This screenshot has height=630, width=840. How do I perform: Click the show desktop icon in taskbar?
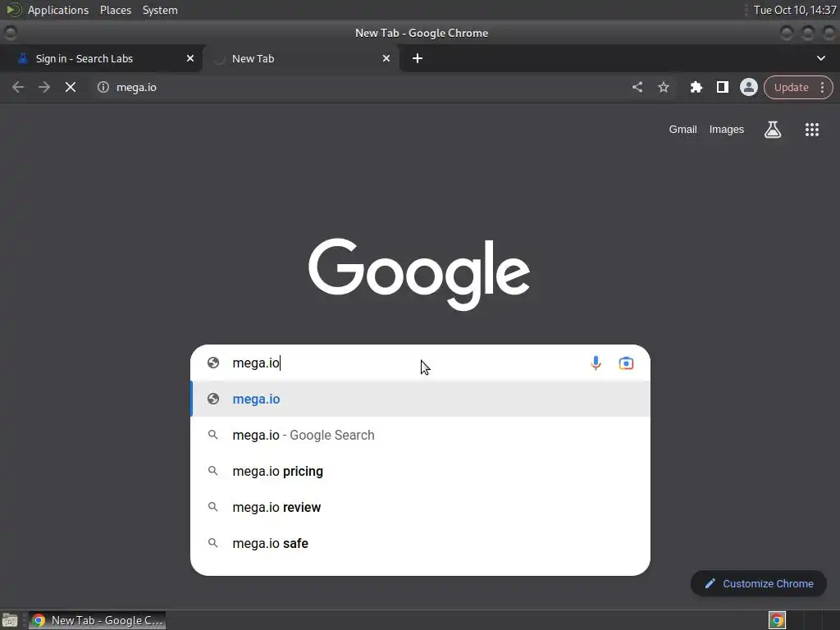[10, 620]
